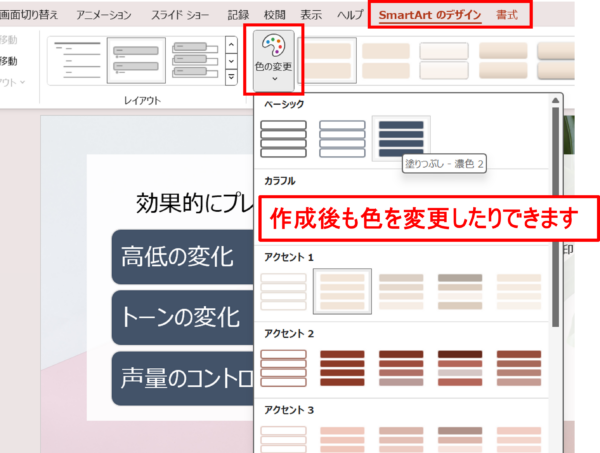Apply the dark fill Basic color scheme

pos(401,138)
